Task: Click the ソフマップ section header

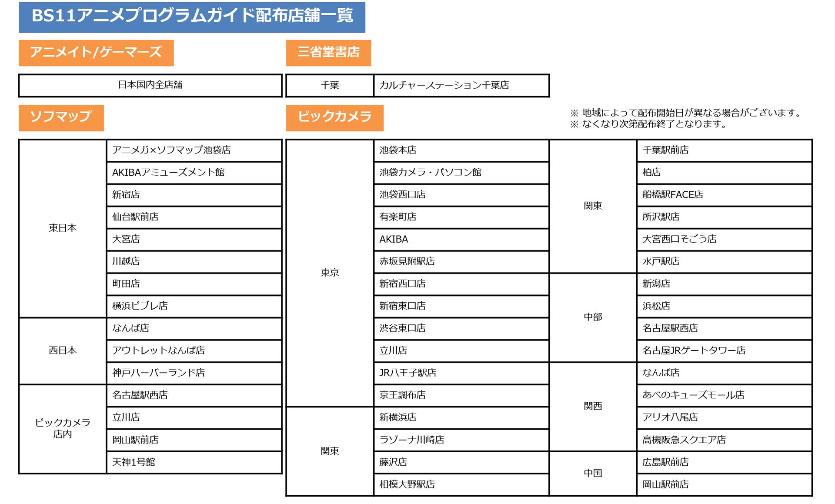Action: click(x=61, y=117)
